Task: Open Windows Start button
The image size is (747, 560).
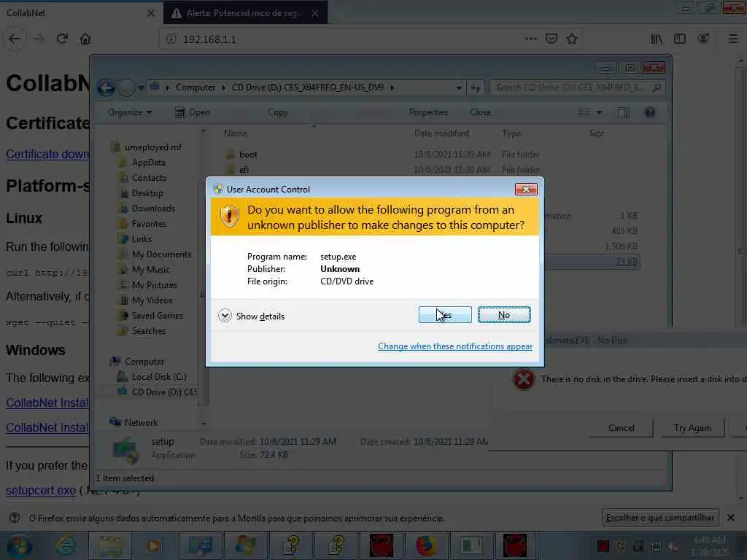Action: (x=19, y=545)
